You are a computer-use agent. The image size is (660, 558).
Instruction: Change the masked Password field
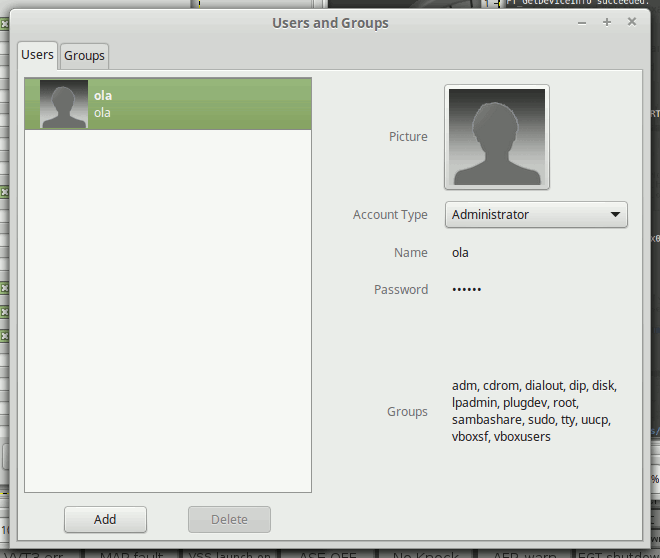[x=467, y=290]
